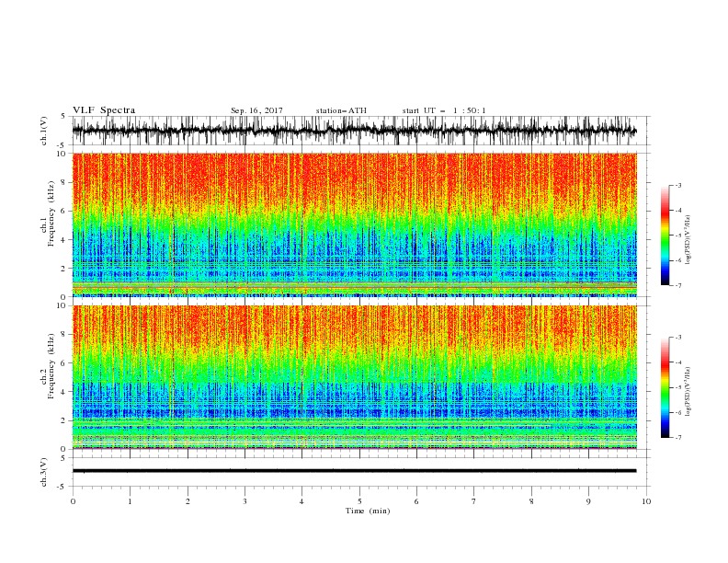Click the time axis tick label '10'
Viewport: 728px width, 563px height.
(x=646, y=501)
